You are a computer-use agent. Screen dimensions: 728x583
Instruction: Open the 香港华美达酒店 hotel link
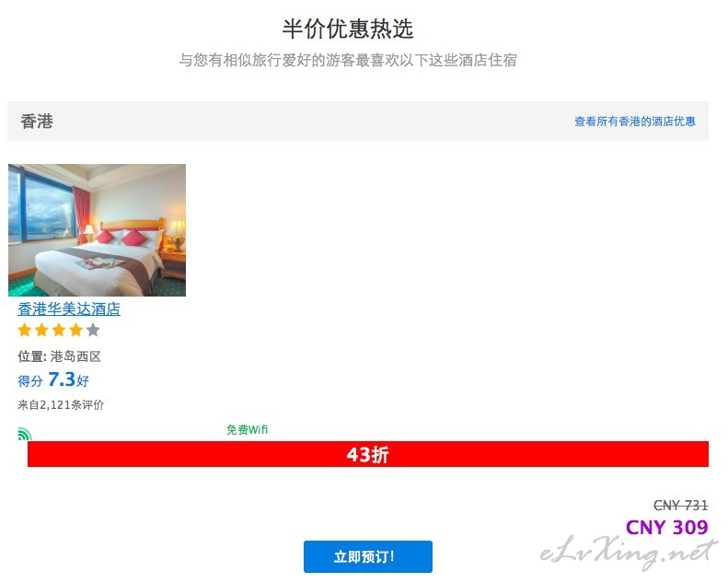pos(69,309)
